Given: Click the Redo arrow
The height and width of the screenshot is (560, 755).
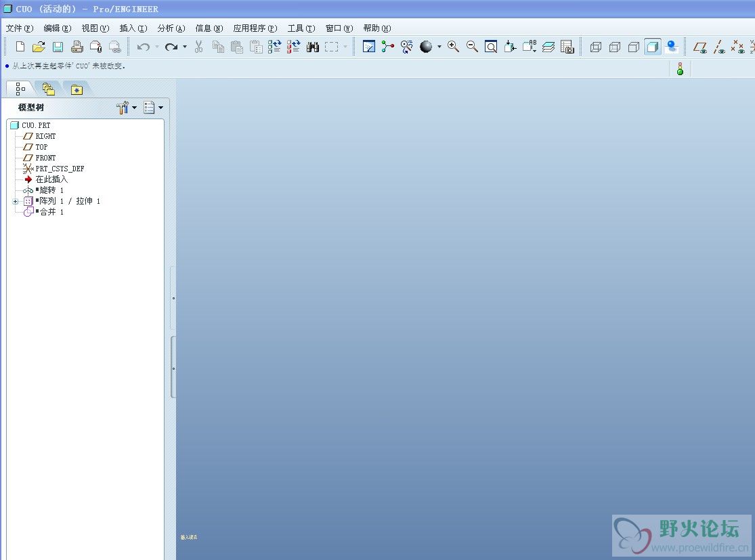Looking at the screenshot, I should (171, 47).
